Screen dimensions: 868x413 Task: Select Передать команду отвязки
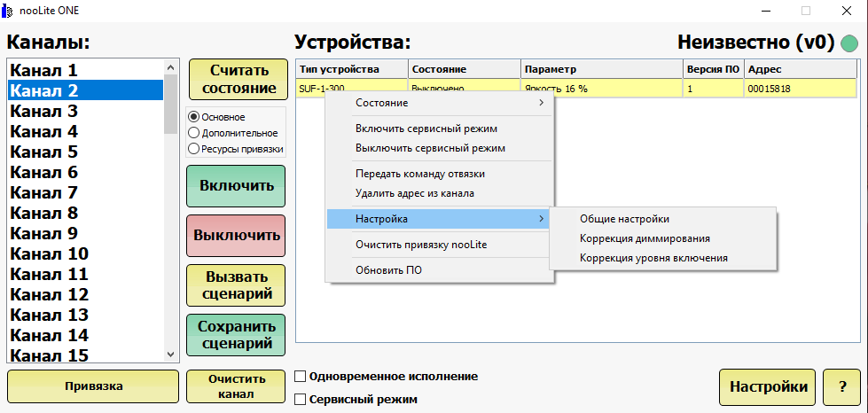click(440, 174)
